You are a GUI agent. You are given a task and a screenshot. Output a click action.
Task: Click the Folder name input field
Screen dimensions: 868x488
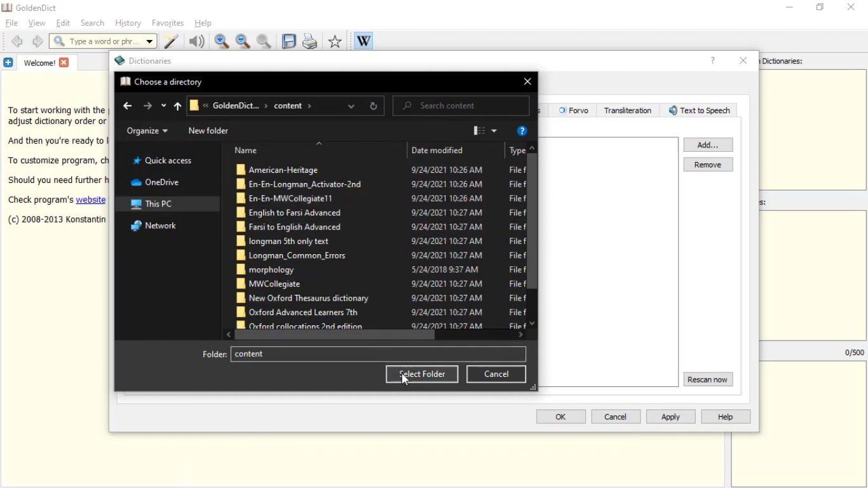(379, 354)
